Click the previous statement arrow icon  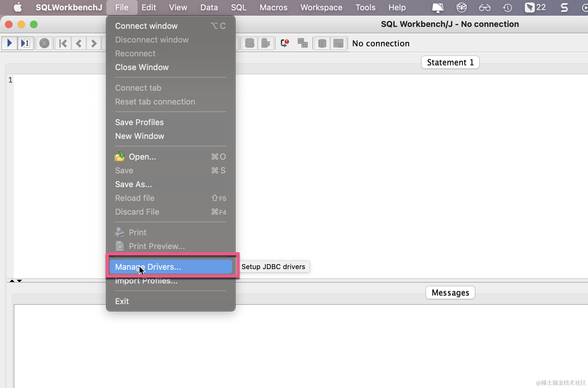[79, 43]
